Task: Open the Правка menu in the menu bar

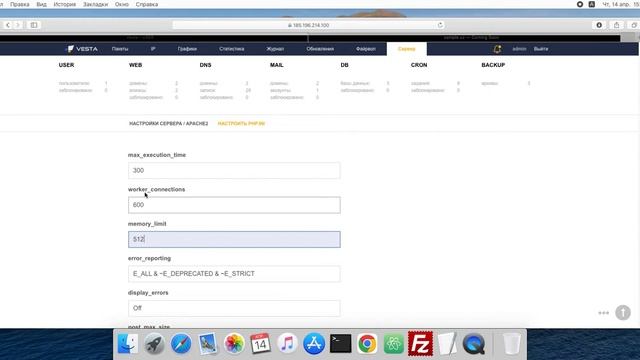Action: pyautogui.click(x=20, y=4)
